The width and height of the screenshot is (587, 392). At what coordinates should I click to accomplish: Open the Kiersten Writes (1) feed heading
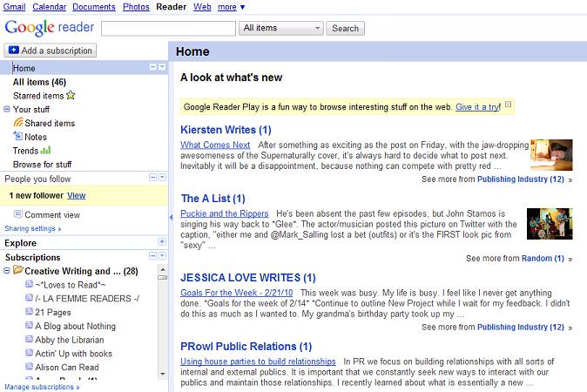click(x=226, y=130)
